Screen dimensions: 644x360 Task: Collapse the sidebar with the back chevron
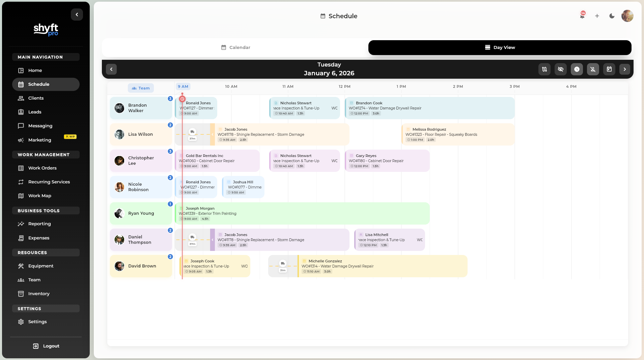[77, 14]
